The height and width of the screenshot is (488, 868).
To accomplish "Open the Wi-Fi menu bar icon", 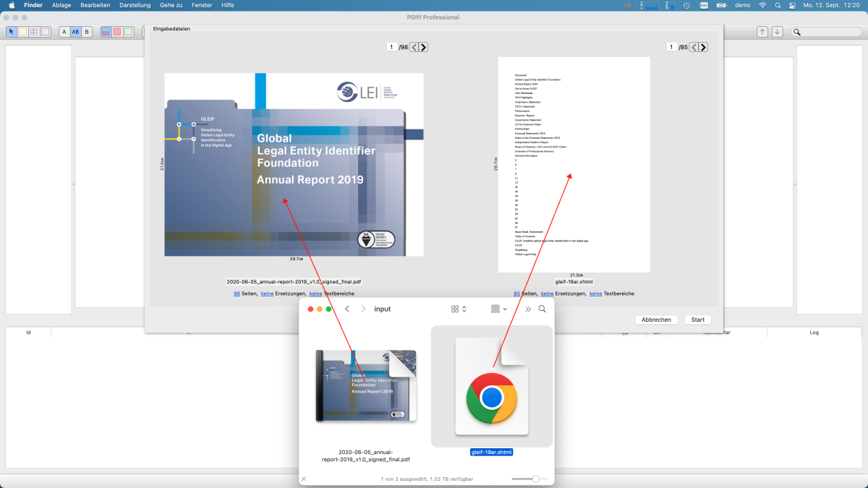I will click(762, 5).
